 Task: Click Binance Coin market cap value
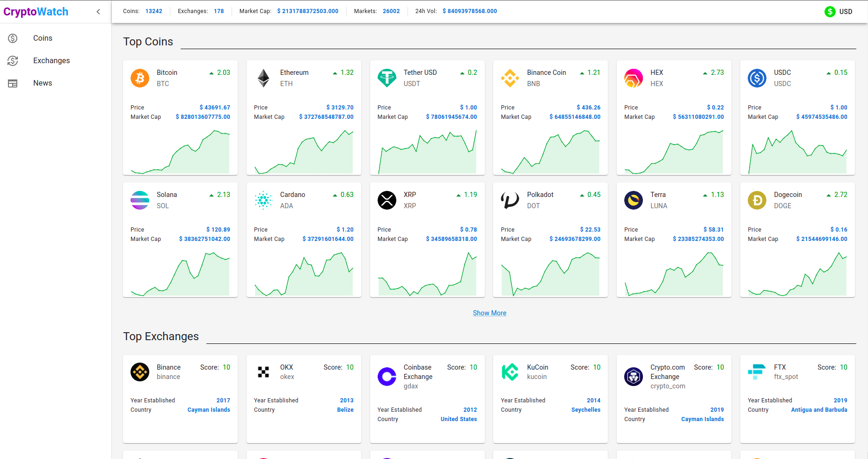pos(575,117)
